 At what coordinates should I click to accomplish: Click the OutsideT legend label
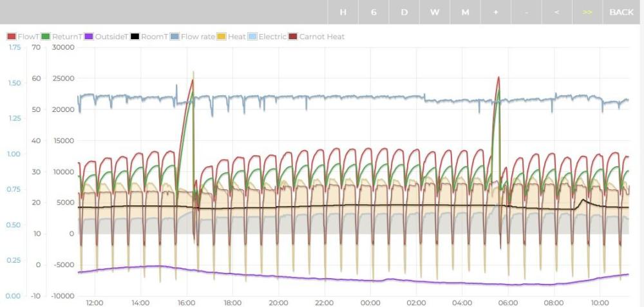[111, 37]
